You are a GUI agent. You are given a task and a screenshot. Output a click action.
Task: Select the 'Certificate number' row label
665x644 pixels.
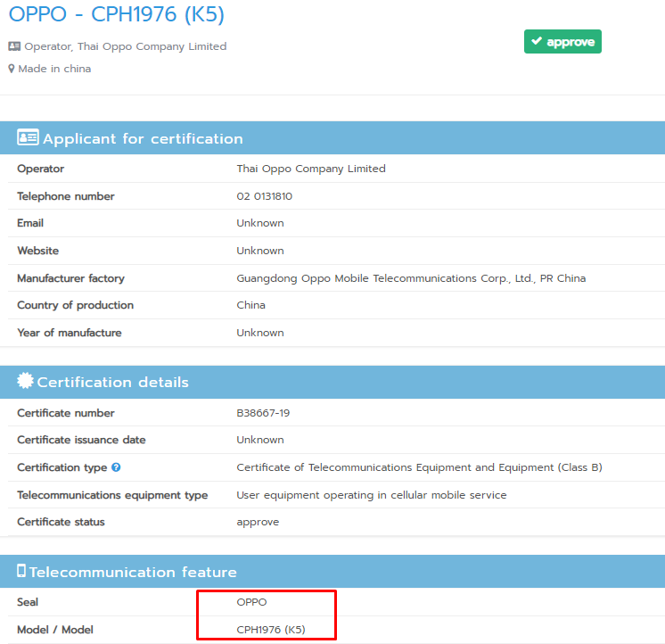click(x=66, y=413)
